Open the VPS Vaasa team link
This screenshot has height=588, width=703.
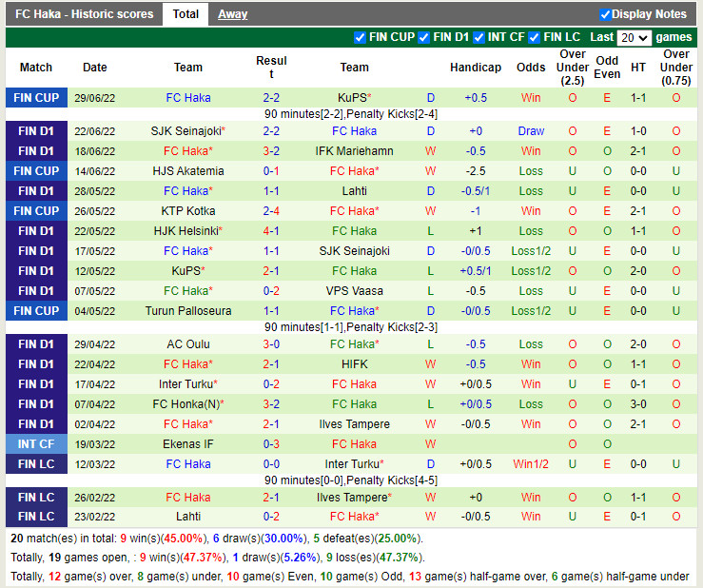pyautogui.click(x=354, y=291)
